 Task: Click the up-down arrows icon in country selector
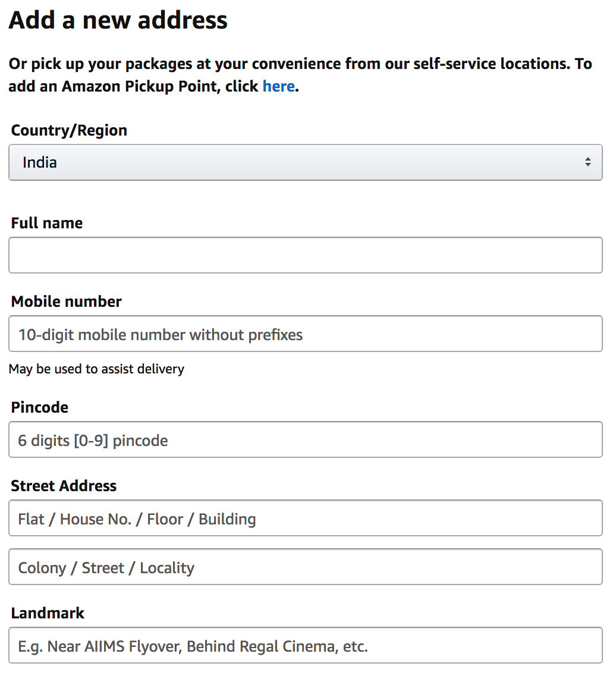(x=587, y=162)
